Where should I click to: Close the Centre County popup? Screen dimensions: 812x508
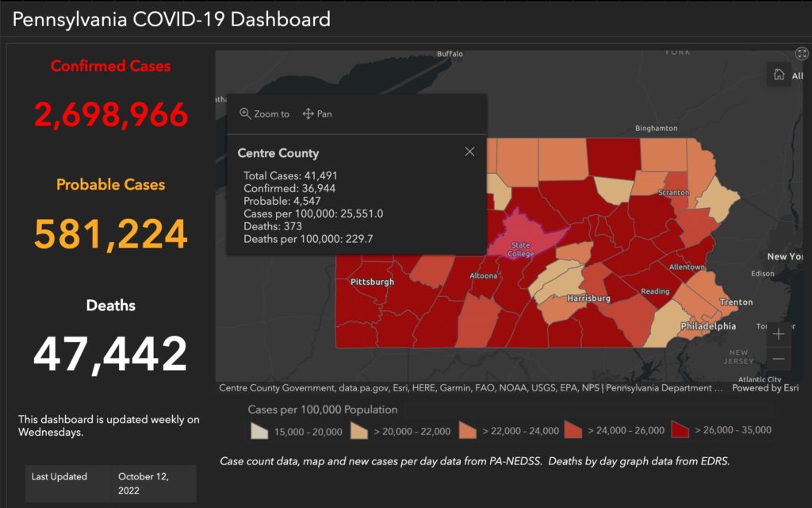[x=469, y=152]
